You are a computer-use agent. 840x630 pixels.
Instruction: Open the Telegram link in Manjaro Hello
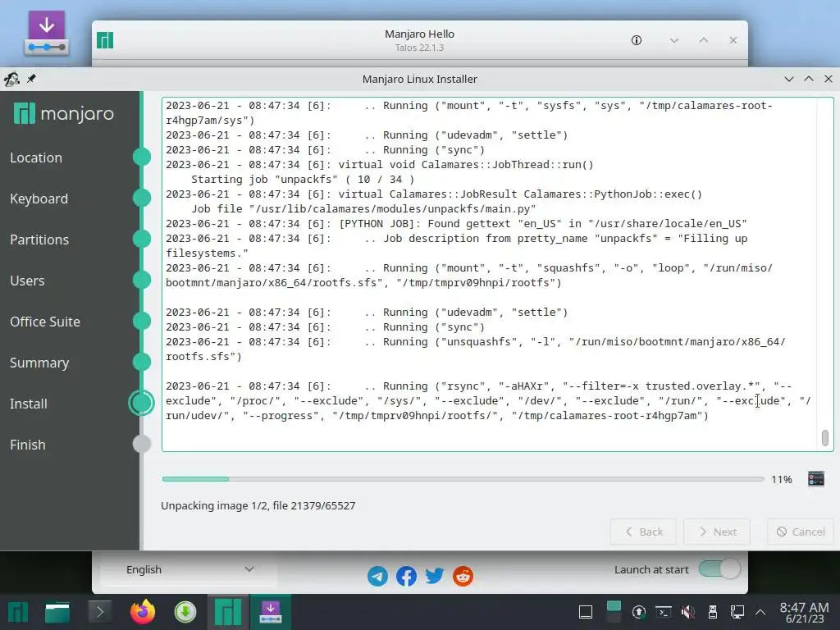(377, 577)
